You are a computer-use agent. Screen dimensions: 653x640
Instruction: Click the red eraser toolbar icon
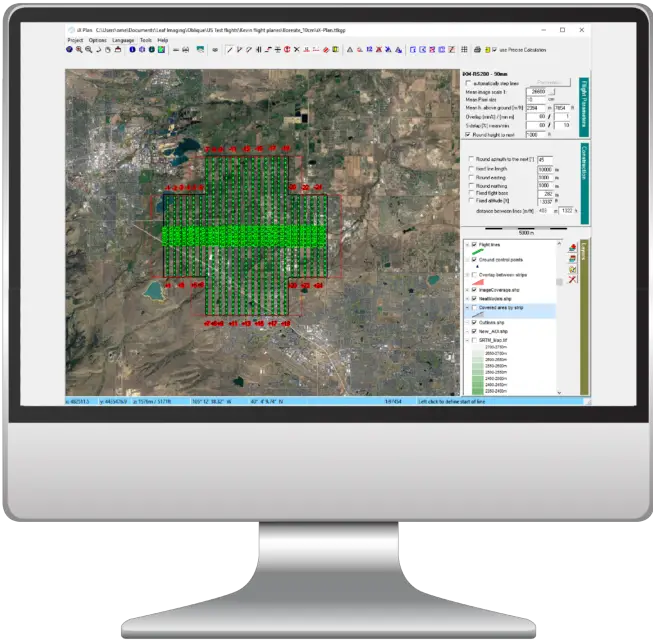(x=326, y=50)
